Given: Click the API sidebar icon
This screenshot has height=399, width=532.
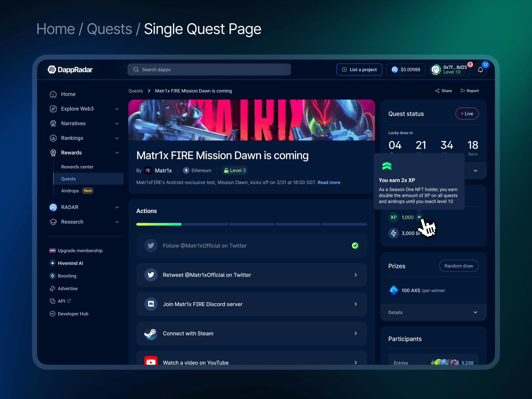Looking at the screenshot, I should pos(53,301).
